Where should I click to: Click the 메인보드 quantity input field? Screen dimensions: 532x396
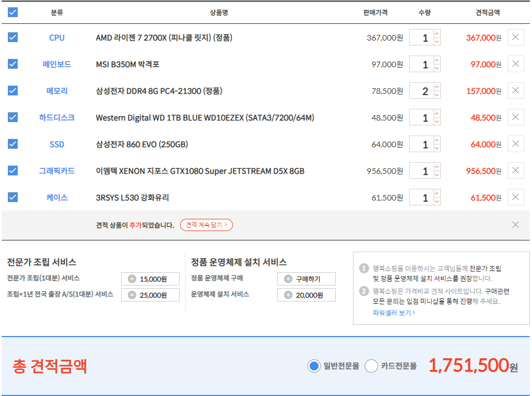(x=421, y=64)
